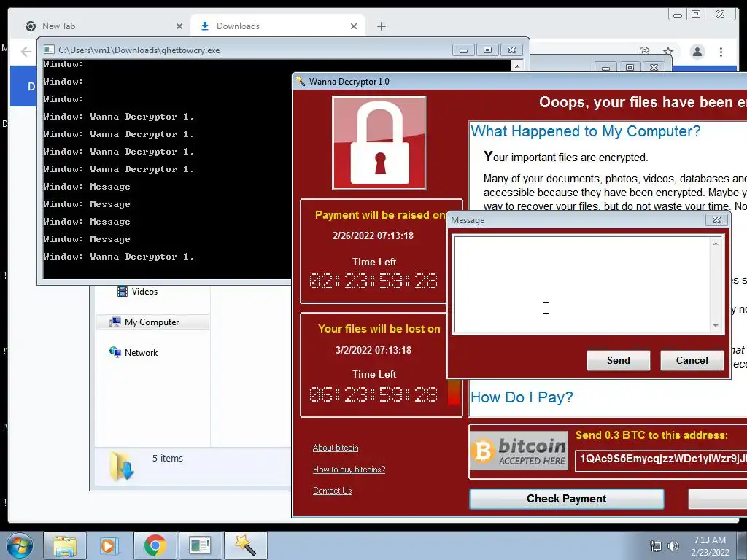Screen dimensions: 747x560
Task: Open a new browser tab with plus
Action: click(x=381, y=26)
